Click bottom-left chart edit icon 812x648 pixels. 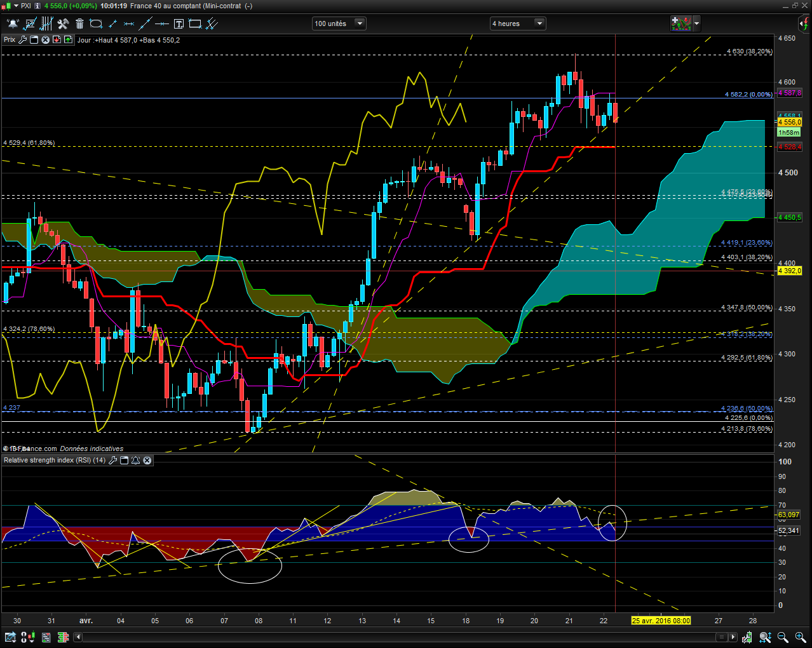[x=10, y=637]
